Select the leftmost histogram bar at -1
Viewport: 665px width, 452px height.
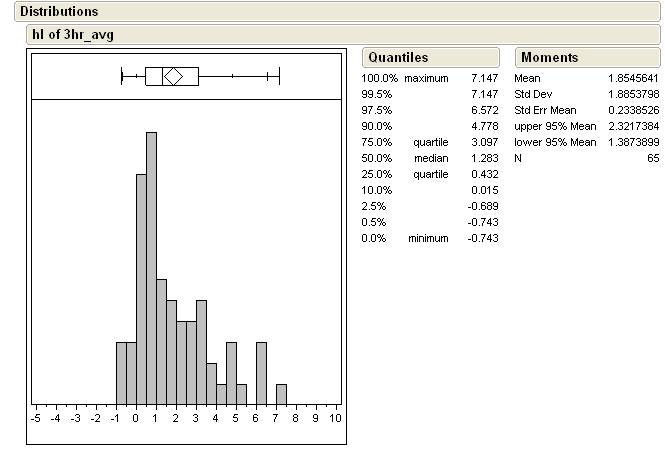click(121, 372)
